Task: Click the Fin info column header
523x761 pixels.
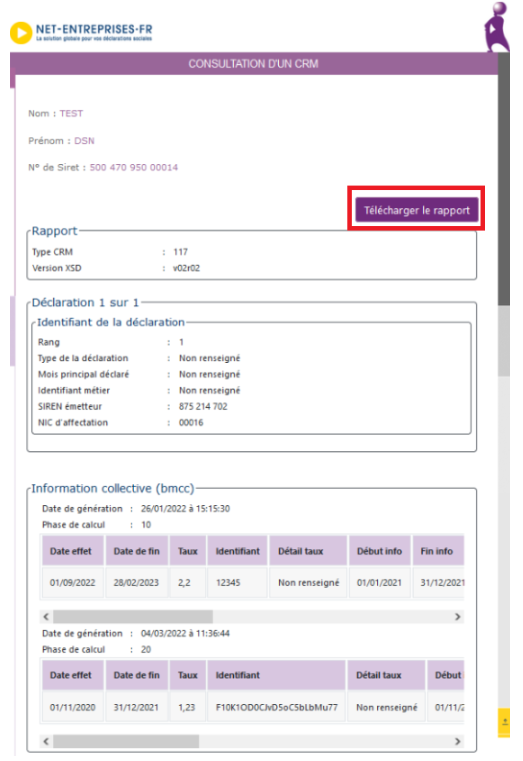Action: point(438,551)
